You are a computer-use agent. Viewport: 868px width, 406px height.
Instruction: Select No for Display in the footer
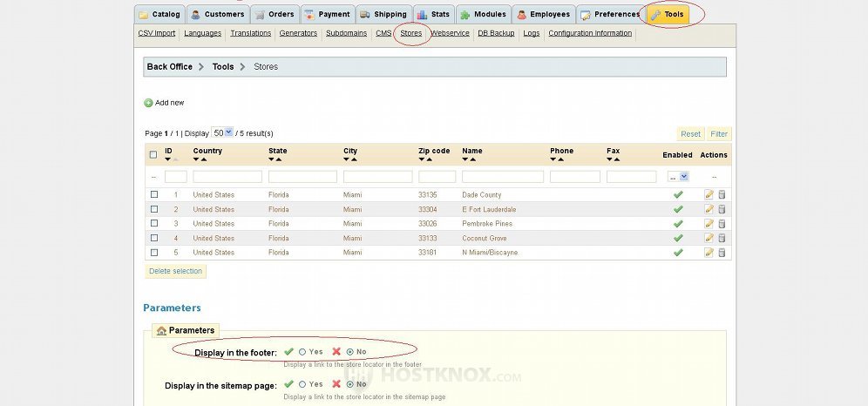[x=349, y=352]
